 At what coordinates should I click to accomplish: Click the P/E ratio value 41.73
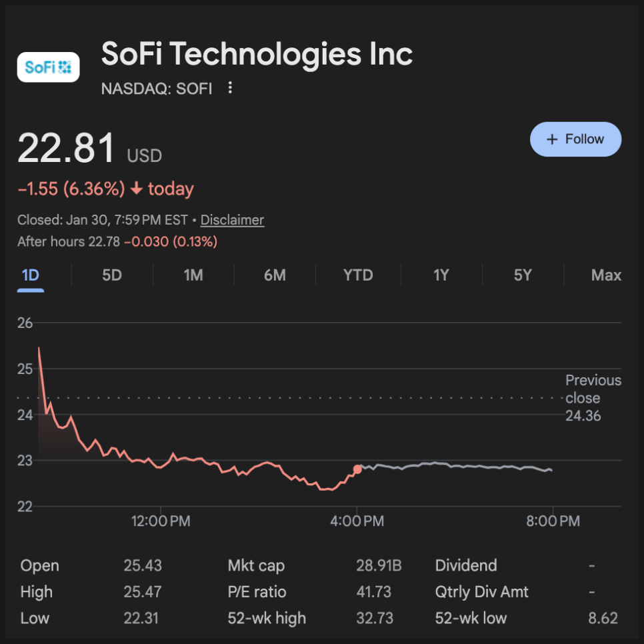373,592
